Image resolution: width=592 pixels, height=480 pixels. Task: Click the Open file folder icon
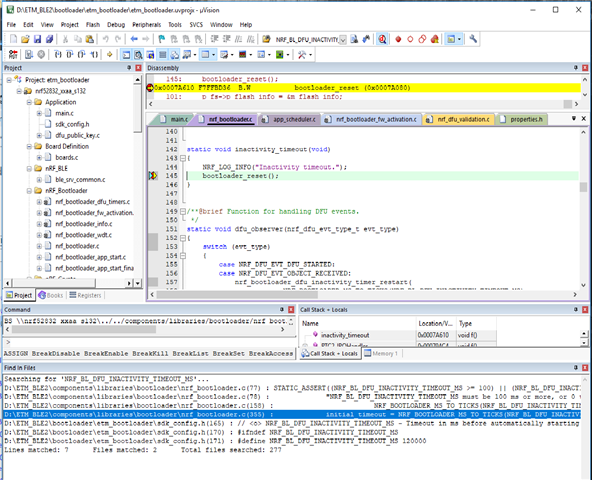[25, 39]
